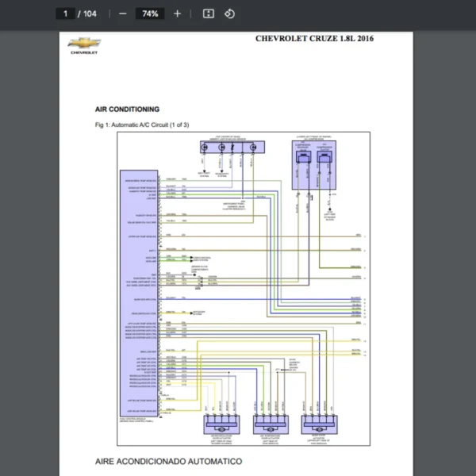
Task: Click the zoom out minus button
Action: coord(122,13)
